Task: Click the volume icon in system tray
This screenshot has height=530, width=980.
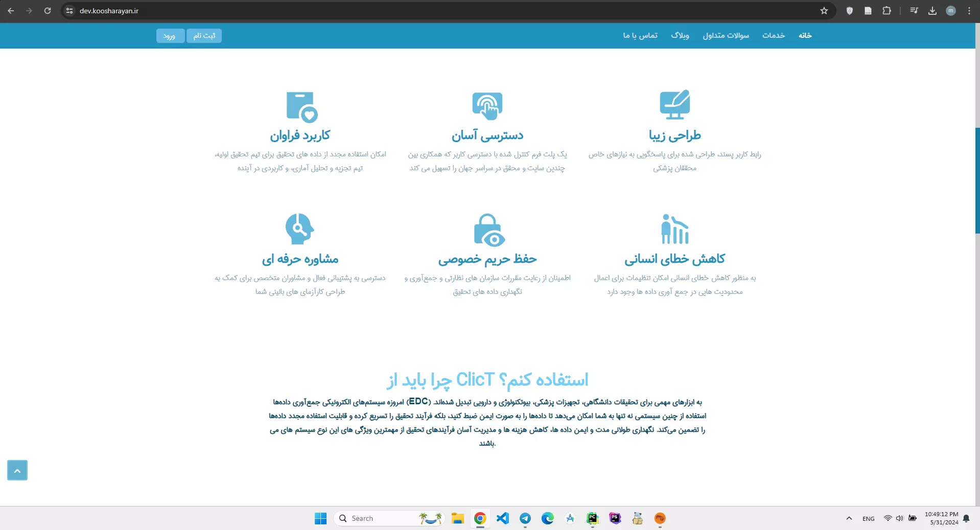Action: pyautogui.click(x=900, y=518)
